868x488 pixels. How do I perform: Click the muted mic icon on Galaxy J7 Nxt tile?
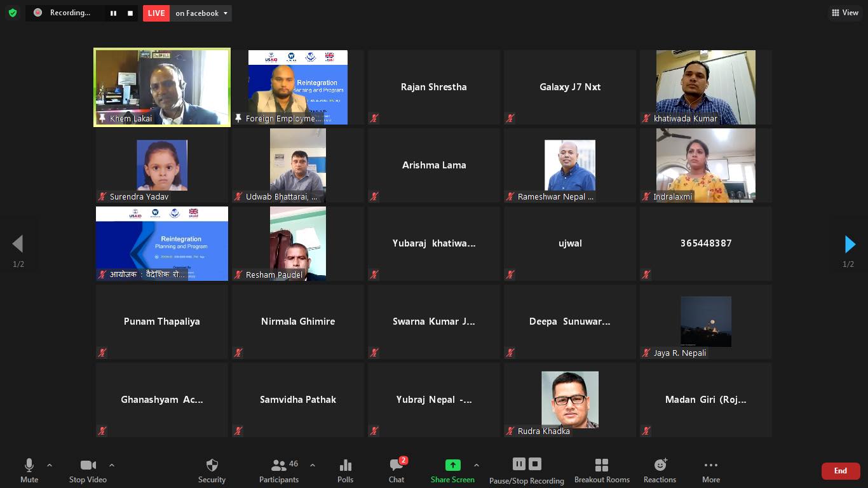coord(510,118)
